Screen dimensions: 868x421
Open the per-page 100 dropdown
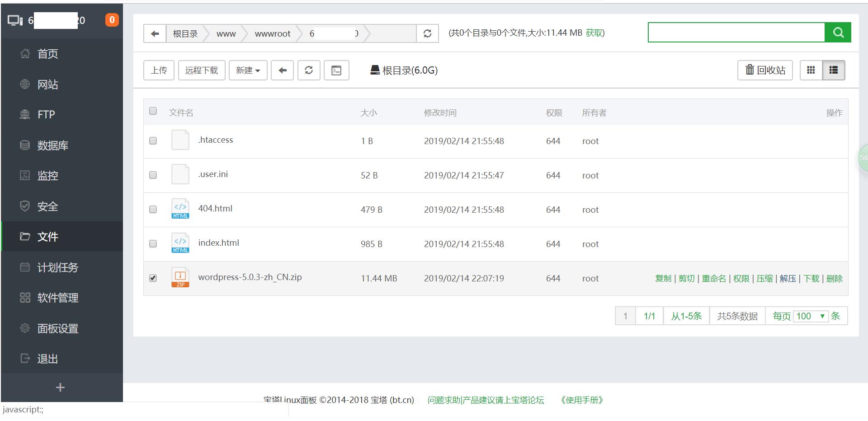click(x=811, y=316)
